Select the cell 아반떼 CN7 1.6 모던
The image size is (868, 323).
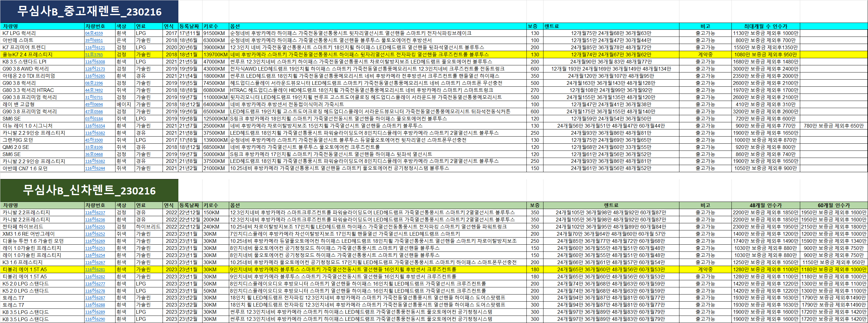[x=42, y=168]
